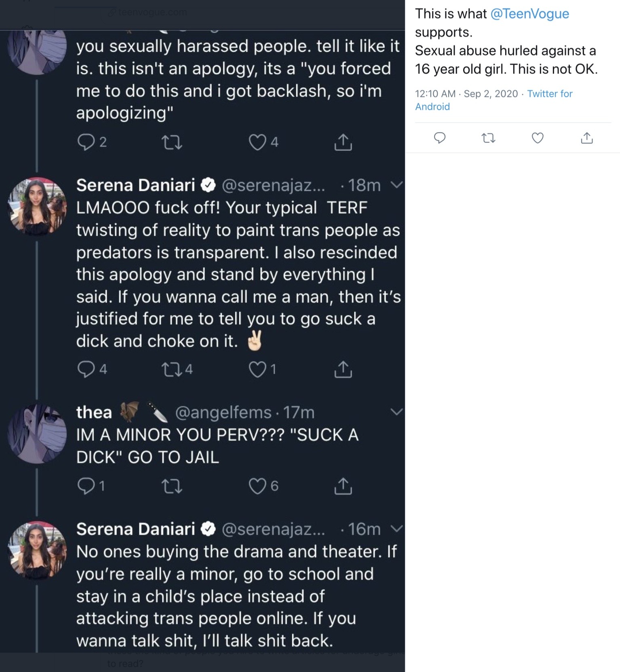
Task: Retweet the main TeenVogue tweet
Action: pos(488,138)
